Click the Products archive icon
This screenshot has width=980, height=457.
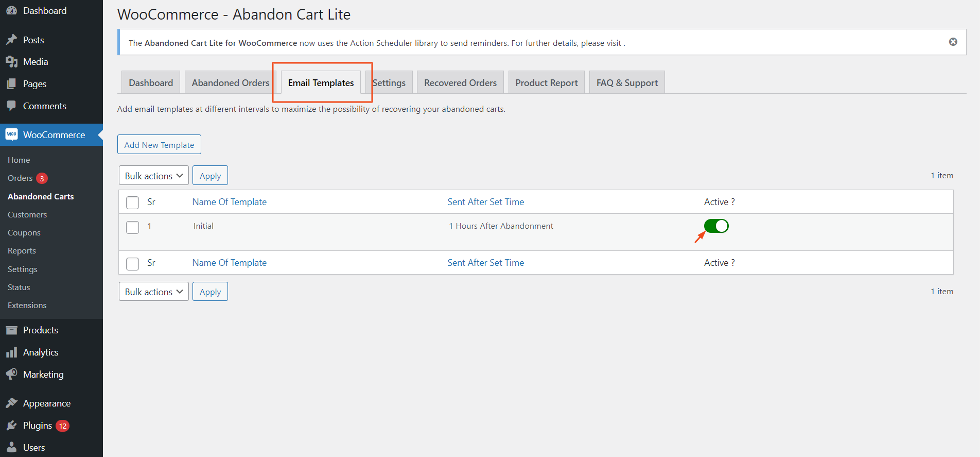pyautogui.click(x=11, y=330)
